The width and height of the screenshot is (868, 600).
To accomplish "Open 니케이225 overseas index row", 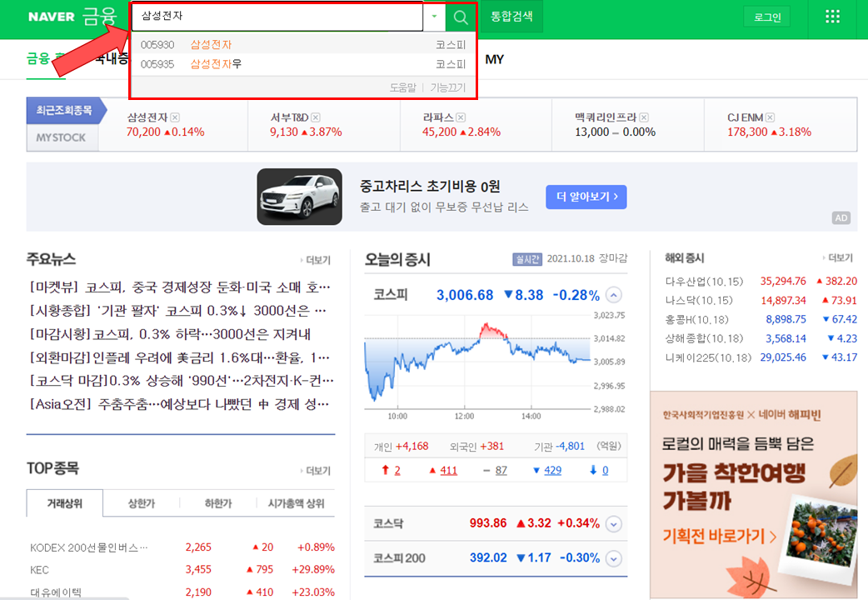I will pyautogui.click(x=761, y=357).
